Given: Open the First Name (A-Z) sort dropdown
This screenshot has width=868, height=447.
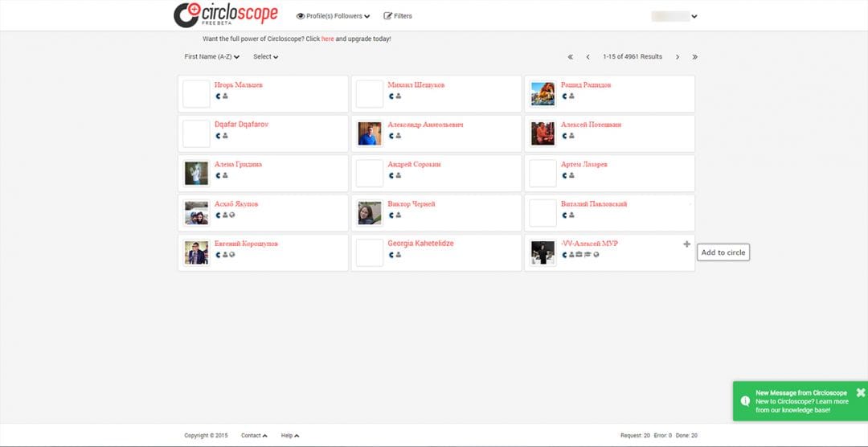Looking at the screenshot, I should [211, 56].
